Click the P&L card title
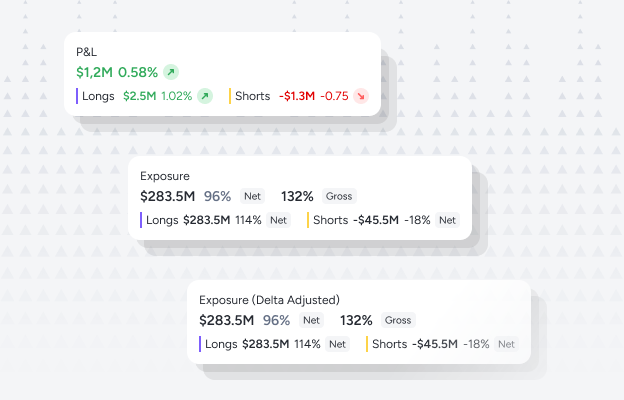 (86, 52)
